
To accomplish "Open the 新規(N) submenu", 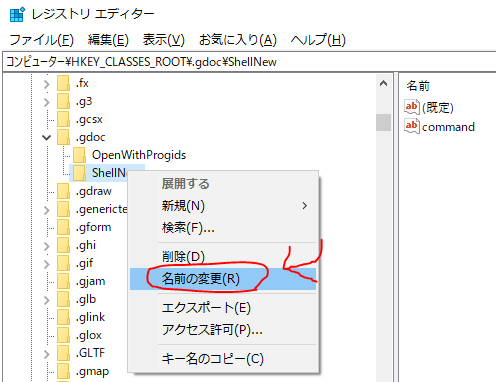I will click(x=223, y=206).
